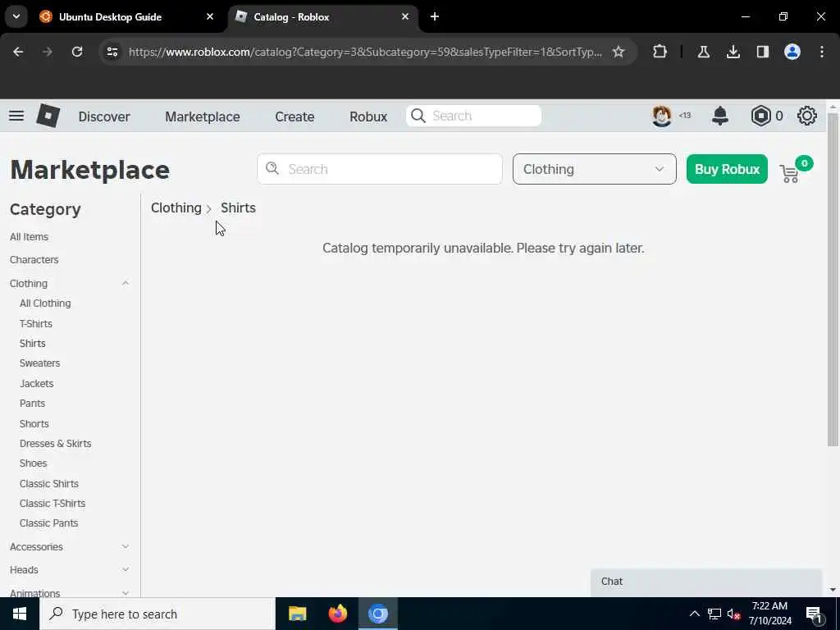Click the magnifier in top navigation search

(418, 116)
